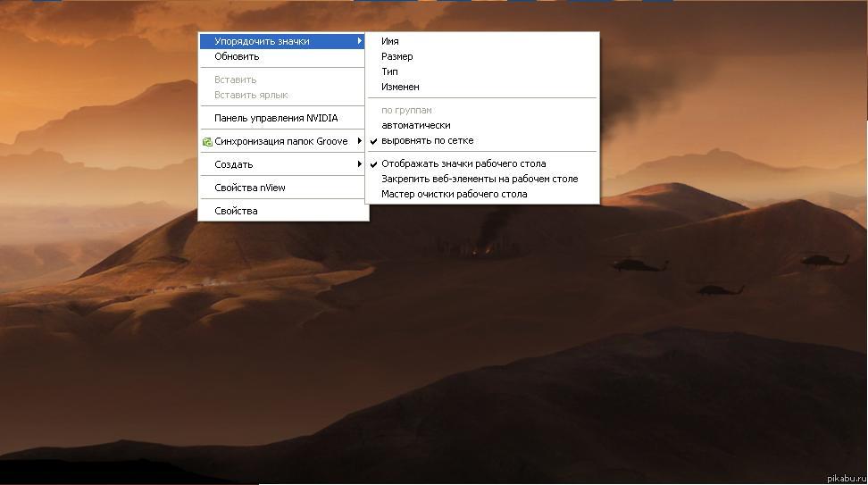
Task: Open desktop Свойства at the menu bottom
Action: pyautogui.click(x=236, y=211)
